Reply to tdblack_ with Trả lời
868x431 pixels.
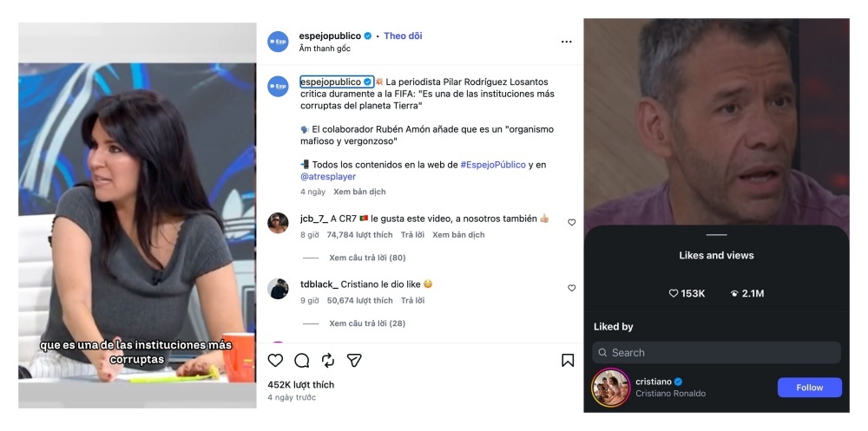(413, 300)
